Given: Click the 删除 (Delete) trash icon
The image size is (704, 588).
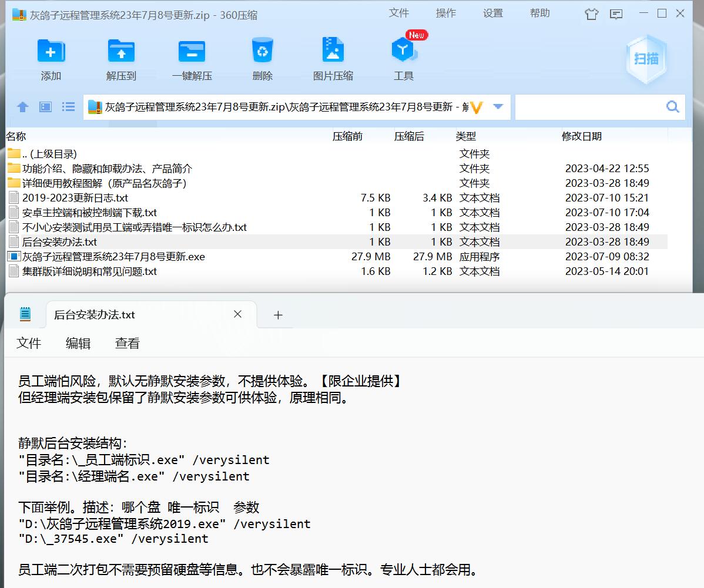Looking at the screenshot, I should (262, 52).
